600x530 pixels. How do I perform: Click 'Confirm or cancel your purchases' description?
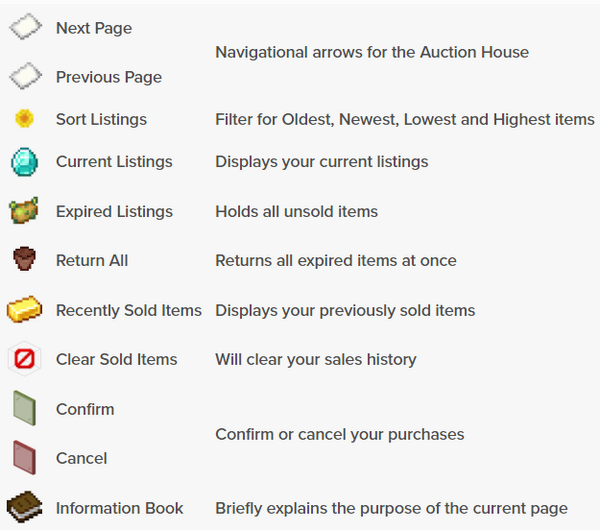coord(340,434)
